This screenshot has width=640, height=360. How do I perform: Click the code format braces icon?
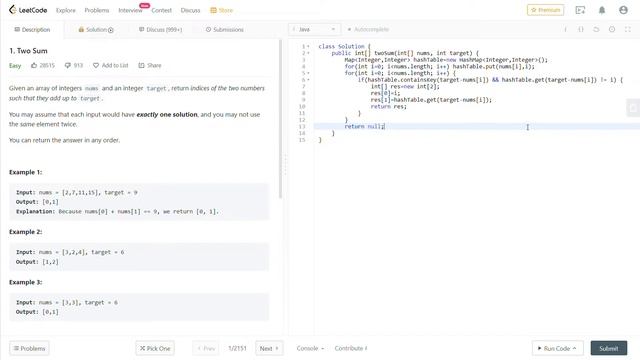click(581, 29)
